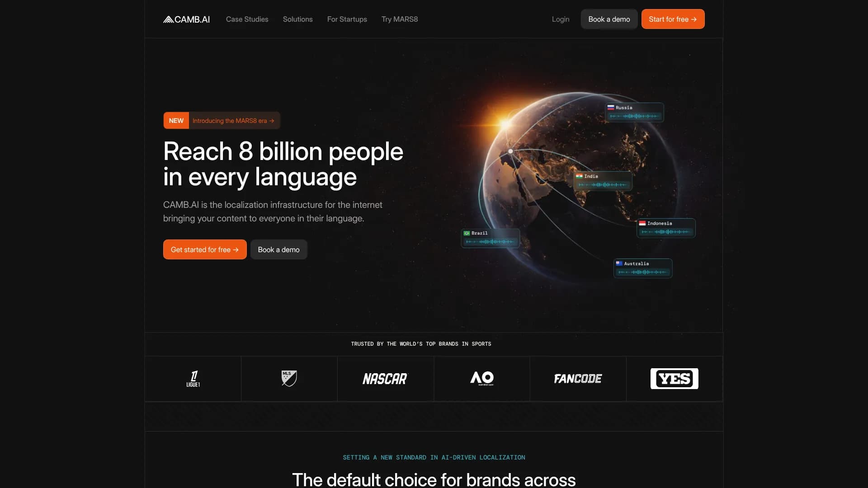Expand the Solutions menu

[x=297, y=19]
